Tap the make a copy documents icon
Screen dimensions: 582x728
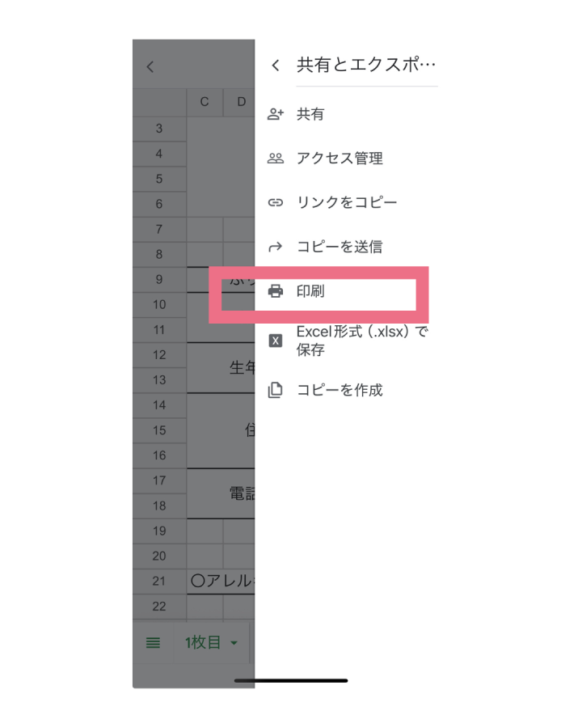[x=276, y=391]
